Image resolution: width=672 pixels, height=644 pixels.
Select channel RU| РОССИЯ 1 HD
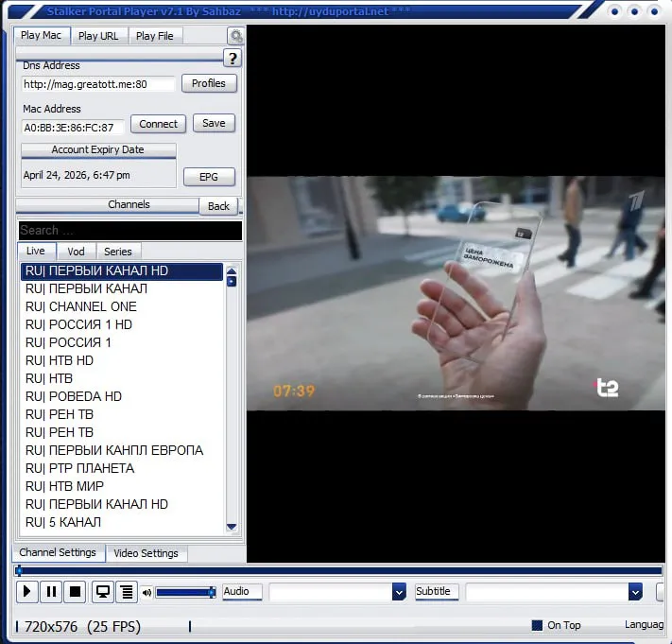tap(122, 325)
